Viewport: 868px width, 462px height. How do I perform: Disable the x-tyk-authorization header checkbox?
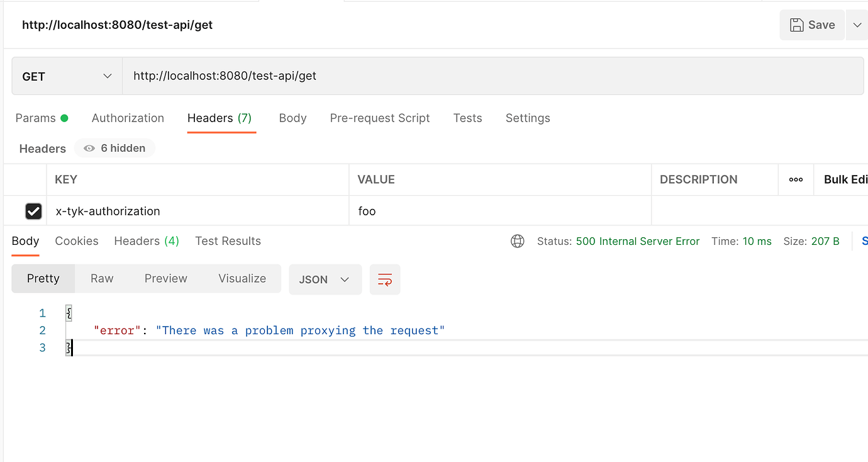click(33, 211)
